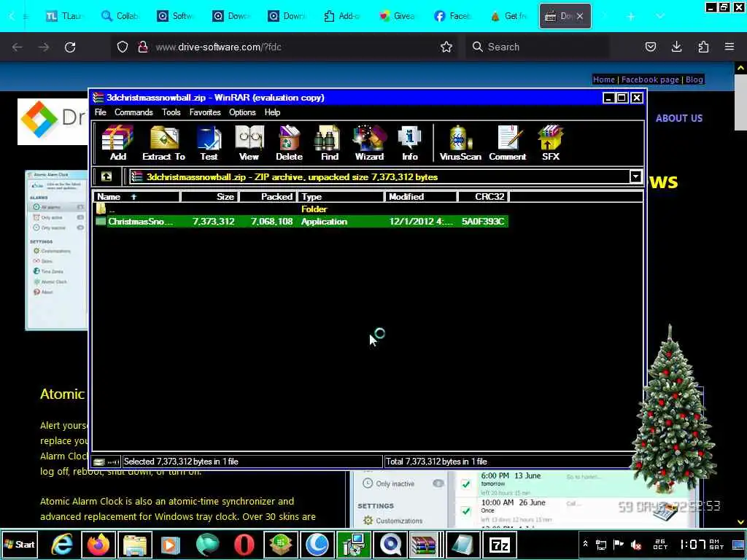Sort by the Packed column header
The width and height of the screenshot is (747, 560).
pos(268,197)
